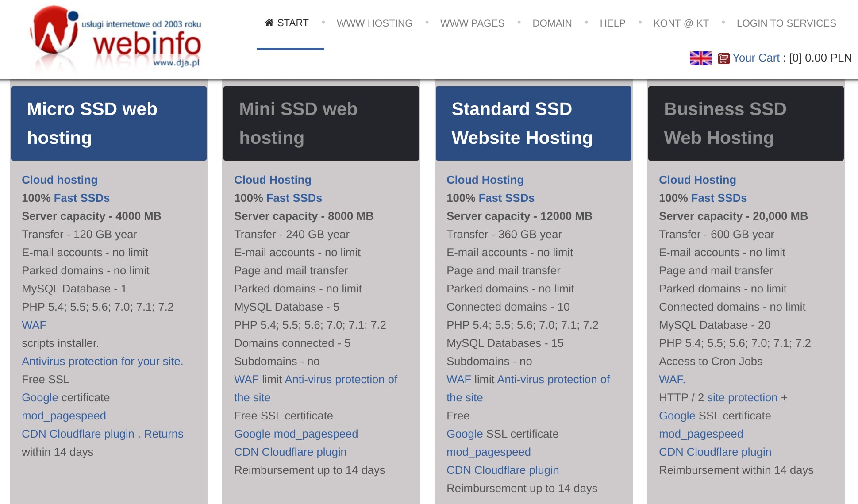Click CDN Cloudflare plugin in Business plan
Image resolution: width=858 pixels, height=504 pixels.
(715, 452)
